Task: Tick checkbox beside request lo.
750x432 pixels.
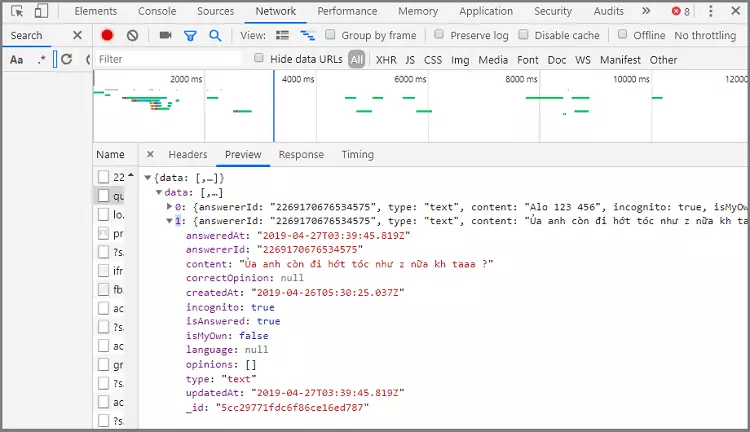Action: tap(103, 214)
